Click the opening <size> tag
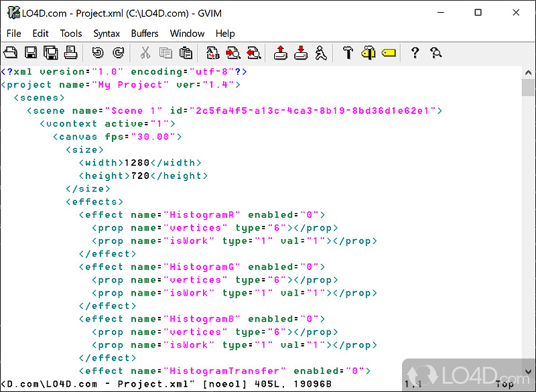Screen dimensions: 536x392 [85, 149]
